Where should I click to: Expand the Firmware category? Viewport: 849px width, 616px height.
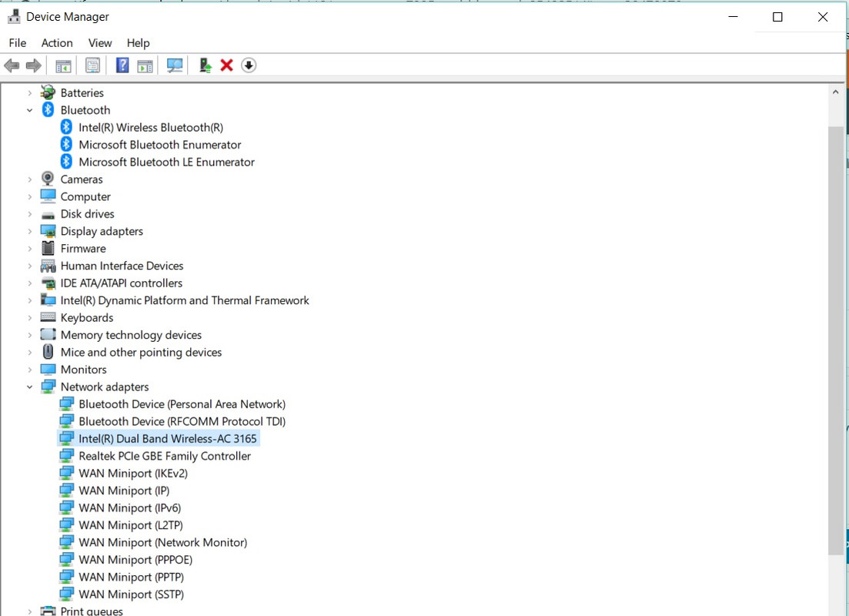click(x=30, y=249)
